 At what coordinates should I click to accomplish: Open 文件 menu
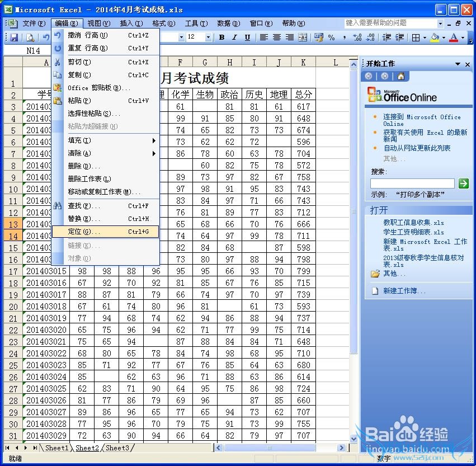(x=34, y=23)
